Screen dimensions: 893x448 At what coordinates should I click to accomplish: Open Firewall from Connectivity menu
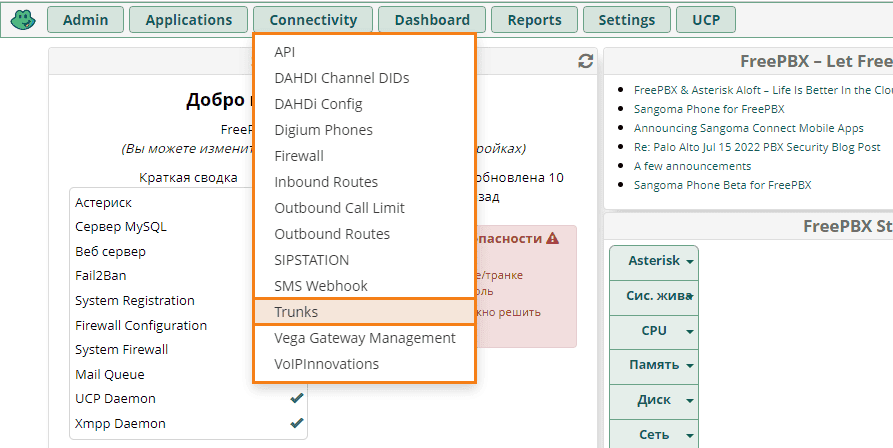(364, 156)
